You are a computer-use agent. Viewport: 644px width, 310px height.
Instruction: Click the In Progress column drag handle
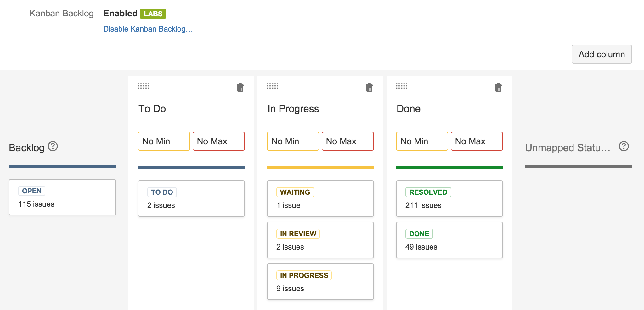[x=273, y=86]
